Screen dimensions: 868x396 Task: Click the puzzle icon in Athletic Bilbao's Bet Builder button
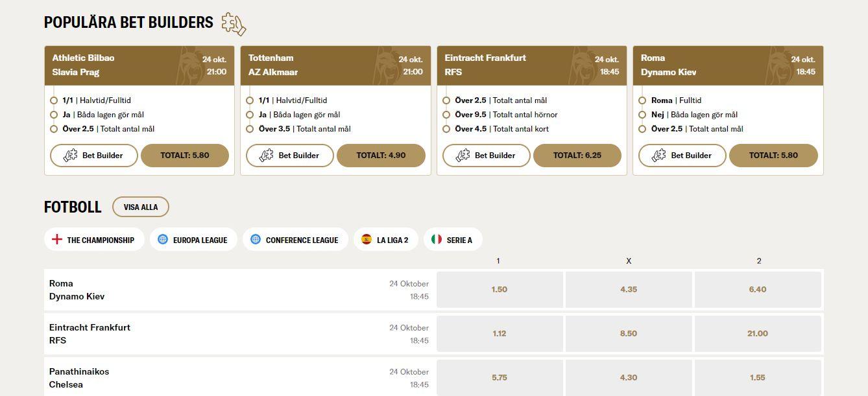[x=71, y=156]
